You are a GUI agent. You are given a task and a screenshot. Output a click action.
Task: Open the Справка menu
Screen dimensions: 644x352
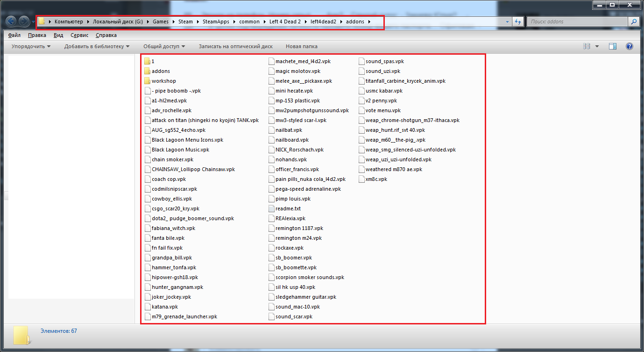point(106,35)
